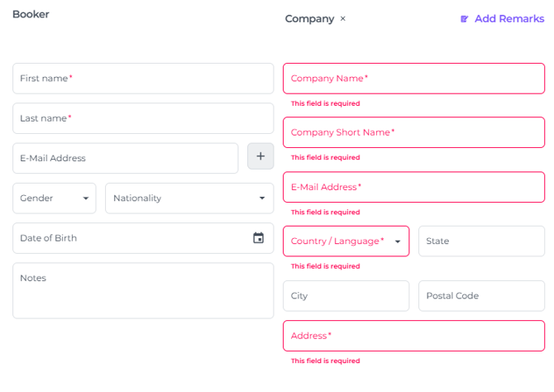Focus the Company Name field
Image resolution: width=554 pixels, height=392 pixels.
[413, 79]
